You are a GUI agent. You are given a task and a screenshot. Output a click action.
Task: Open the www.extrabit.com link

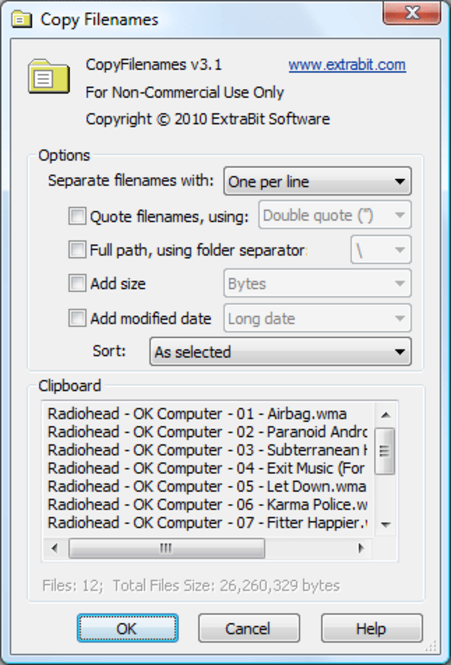click(347, 65)
